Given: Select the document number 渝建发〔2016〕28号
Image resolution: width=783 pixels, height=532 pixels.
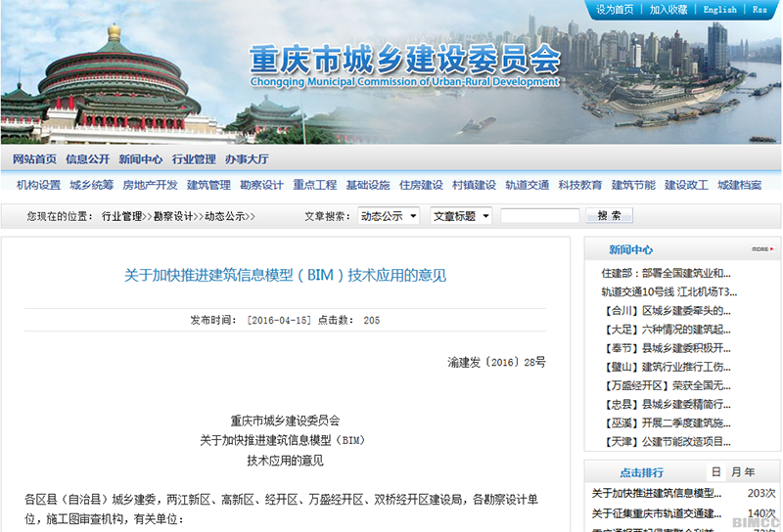Looking at the screenshot, I should point(496,362).
